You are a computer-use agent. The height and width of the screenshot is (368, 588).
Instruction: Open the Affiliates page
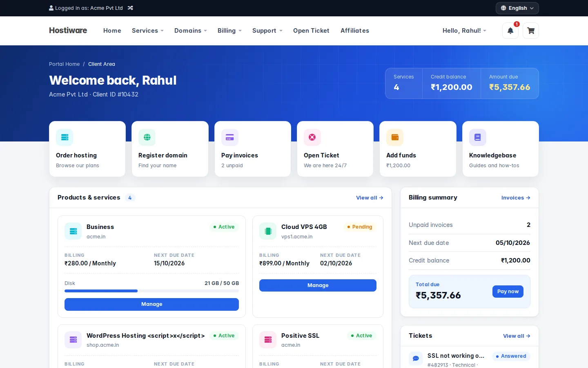pyautogui.click(x=355, y=31)
